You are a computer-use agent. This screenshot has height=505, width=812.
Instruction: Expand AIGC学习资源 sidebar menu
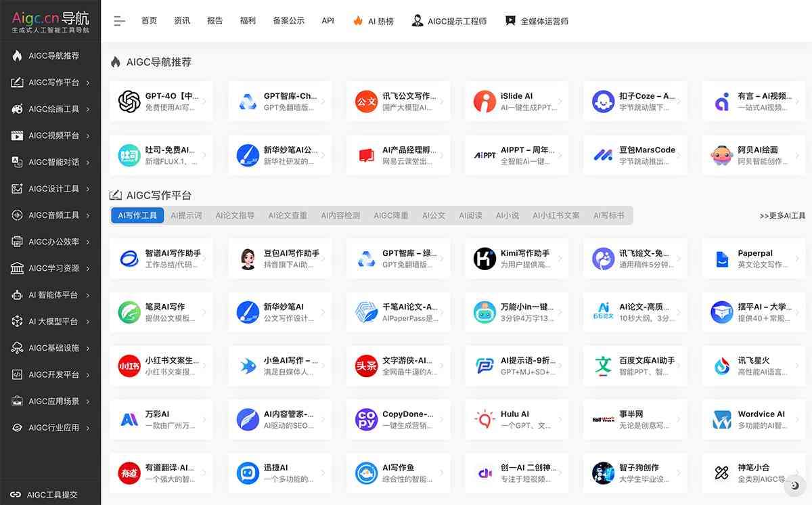click(x=50, y=268)
